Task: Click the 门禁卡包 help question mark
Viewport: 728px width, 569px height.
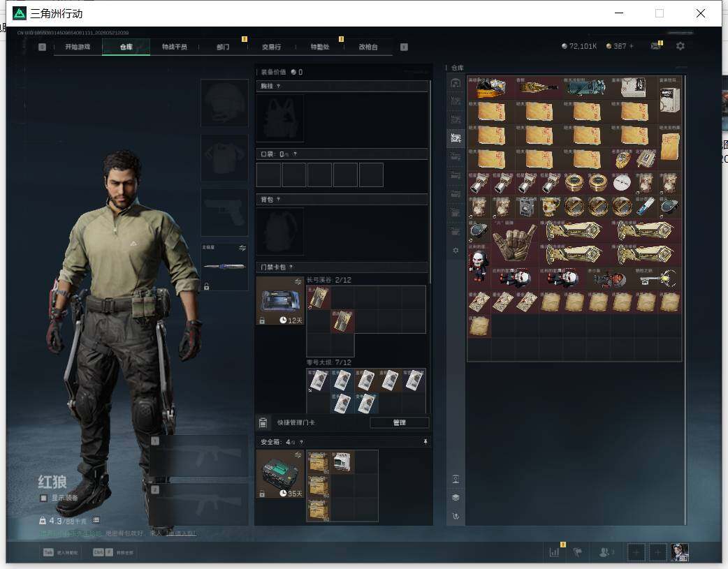Action: tap(291, 267)
